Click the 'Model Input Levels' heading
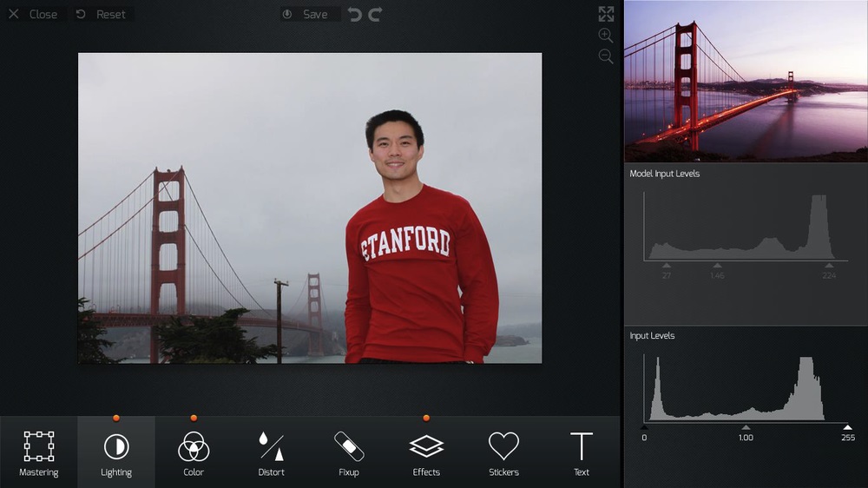This screenshot has width=868, height=488. click(x=664, y=174)
